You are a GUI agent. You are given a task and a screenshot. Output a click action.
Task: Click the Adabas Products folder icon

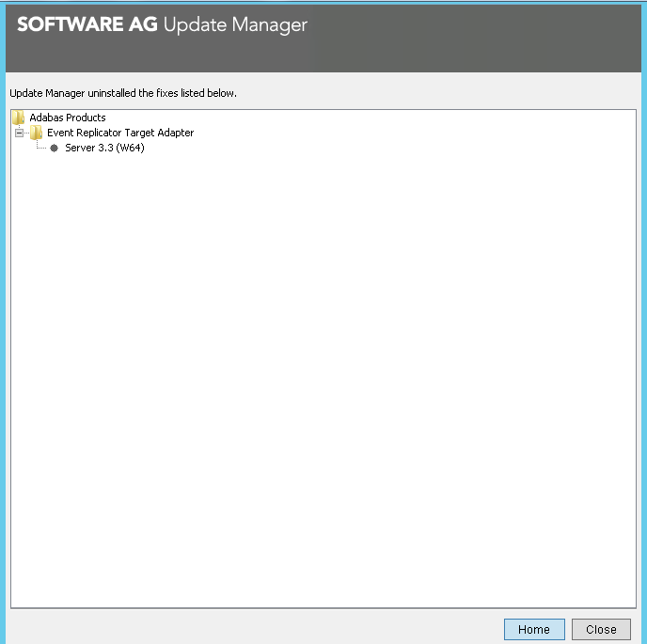click(x=18, y=118)
